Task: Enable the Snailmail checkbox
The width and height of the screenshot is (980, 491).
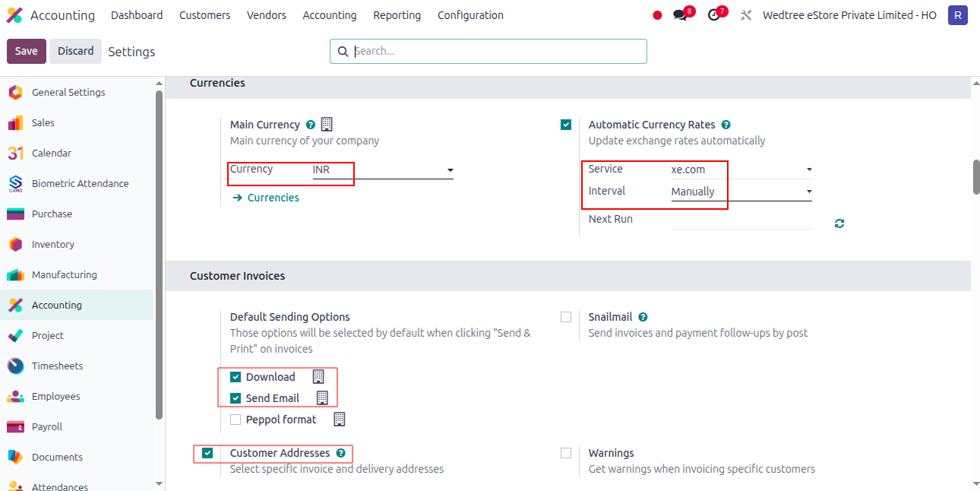Action: click(566, 317)
